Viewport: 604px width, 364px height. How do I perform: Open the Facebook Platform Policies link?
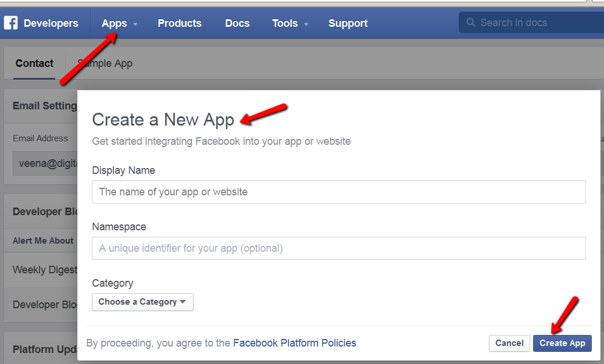294,343
